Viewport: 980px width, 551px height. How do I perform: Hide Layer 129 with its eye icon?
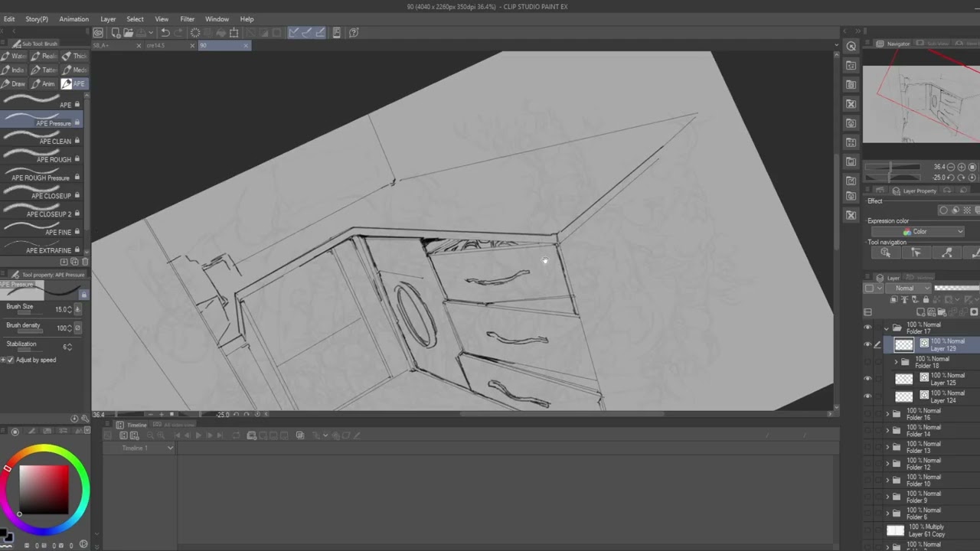[867, 344]
